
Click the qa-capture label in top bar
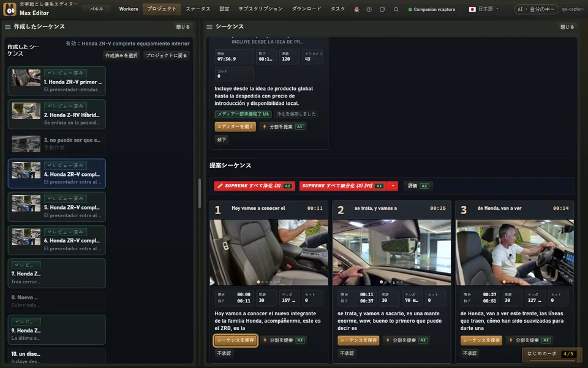pyautogui.click(x=573, y=9)
